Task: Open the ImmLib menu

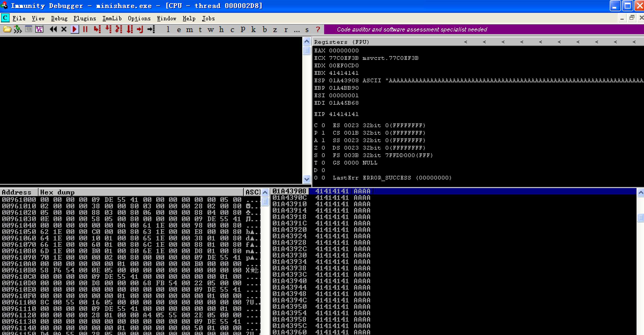Action: [x=112, y=18]
